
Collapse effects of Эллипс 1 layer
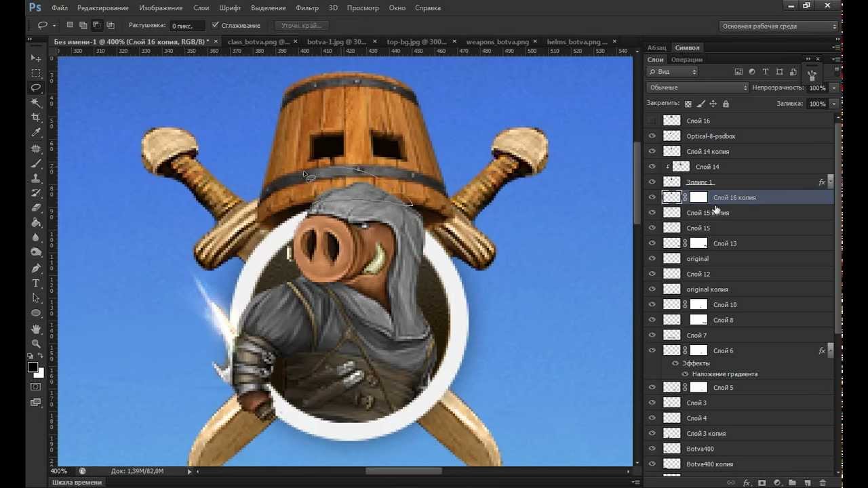(x=831, y=182)
